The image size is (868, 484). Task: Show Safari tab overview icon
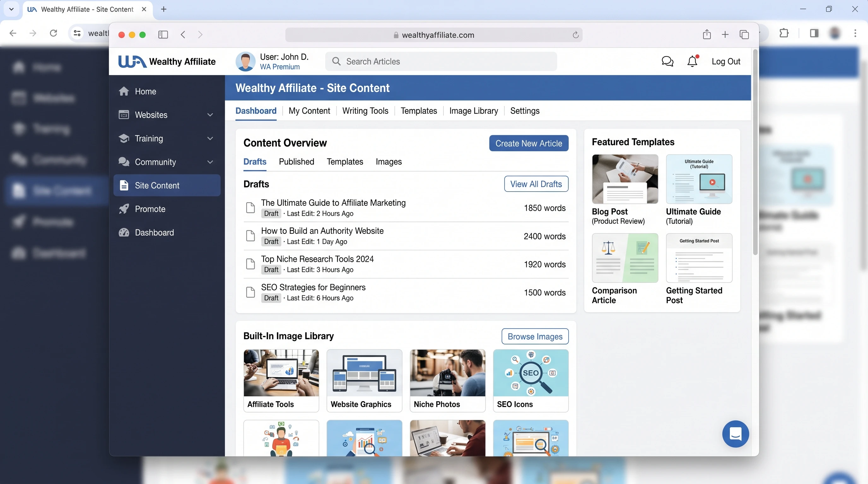tap(744, 34)
